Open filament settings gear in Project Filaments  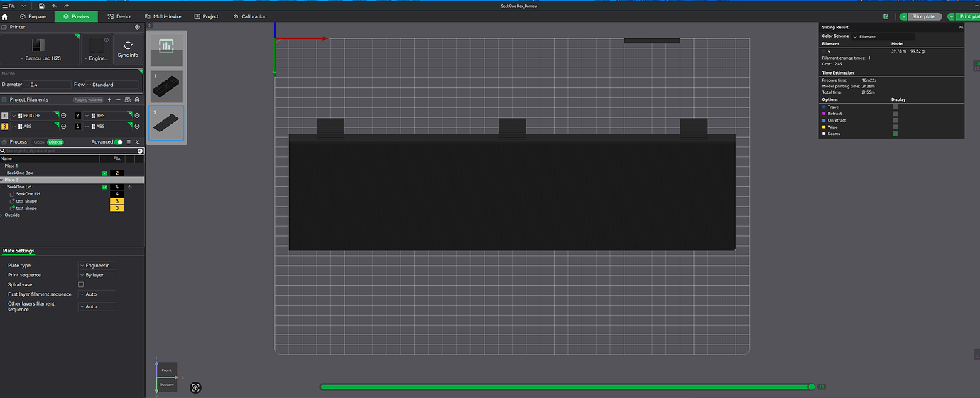(137, 99)
